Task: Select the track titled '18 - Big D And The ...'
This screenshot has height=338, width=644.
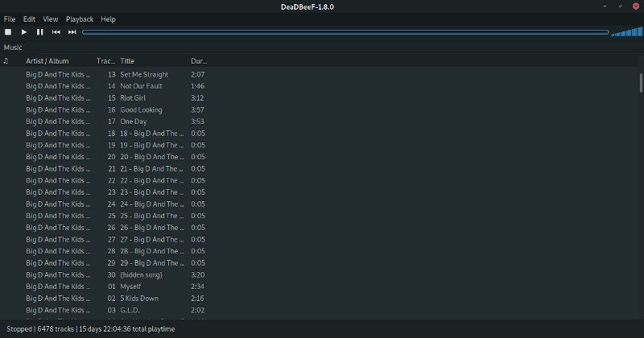Action: 152,134
